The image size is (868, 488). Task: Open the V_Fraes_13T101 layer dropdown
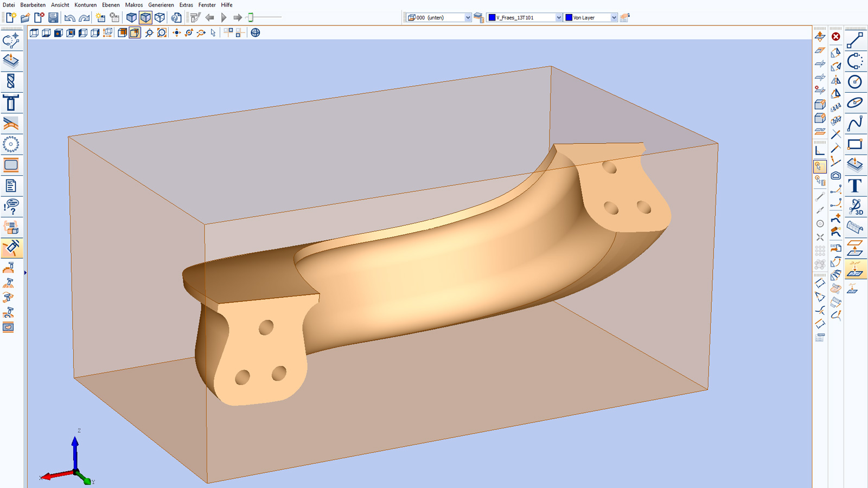tap(558, 18)
